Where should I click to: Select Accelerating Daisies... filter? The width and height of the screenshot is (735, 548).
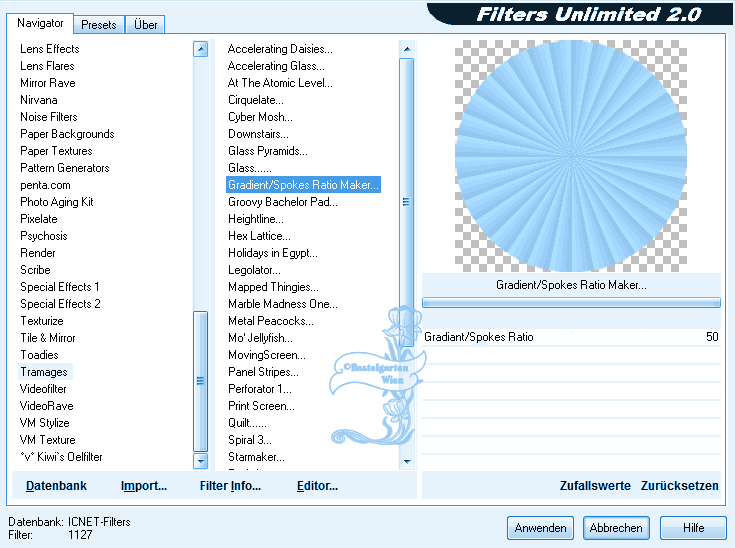click(x=280, y=49)
